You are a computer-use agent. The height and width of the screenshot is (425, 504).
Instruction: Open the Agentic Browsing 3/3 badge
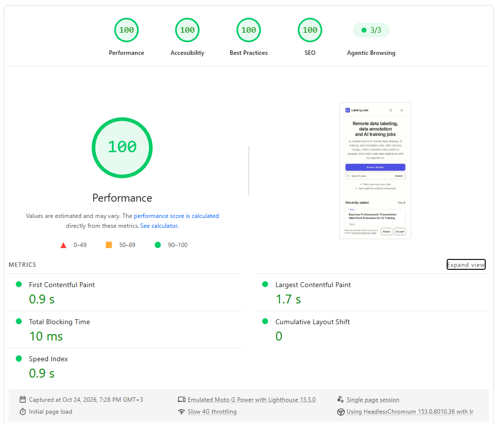coord(371,30)
